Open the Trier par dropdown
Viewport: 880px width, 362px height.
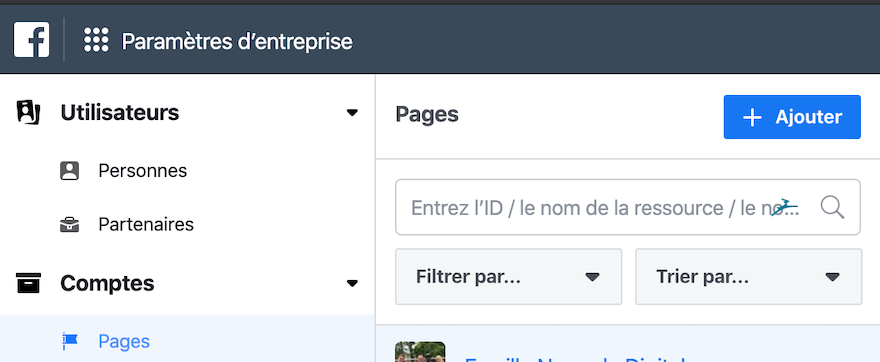click(x=748, y=277)
